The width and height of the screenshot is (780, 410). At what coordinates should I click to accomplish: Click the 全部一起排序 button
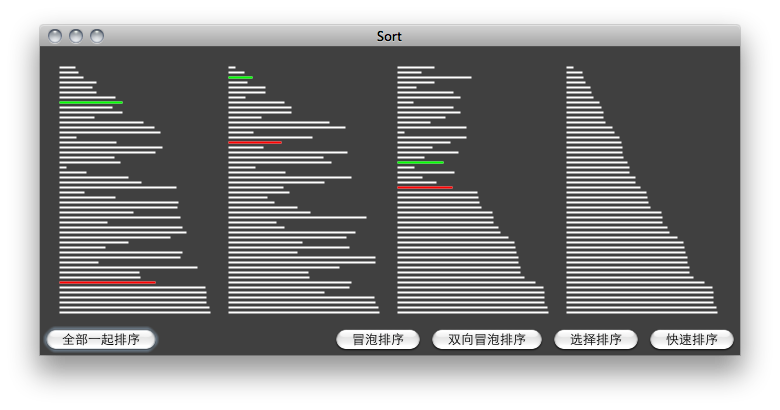pos(101,339)
